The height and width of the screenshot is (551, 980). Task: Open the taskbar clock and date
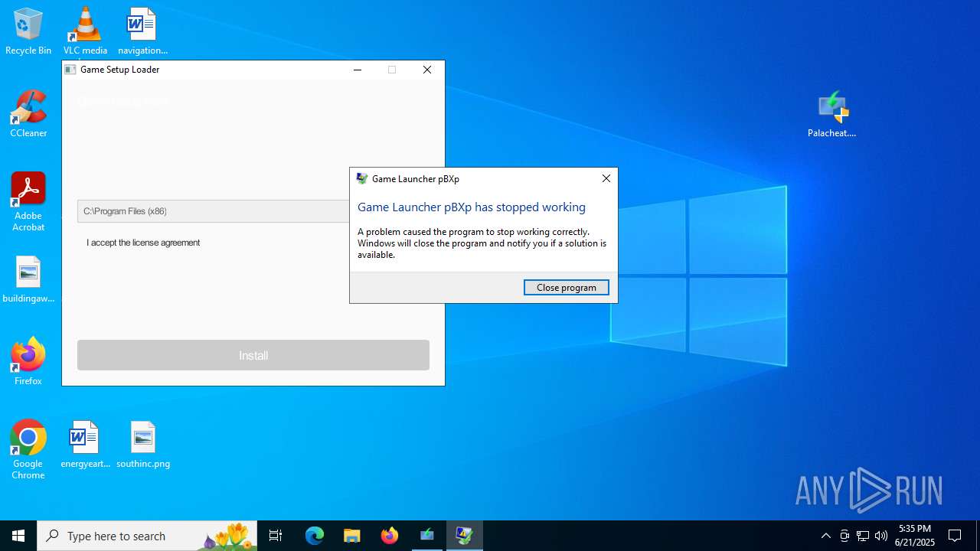(915, 536)
